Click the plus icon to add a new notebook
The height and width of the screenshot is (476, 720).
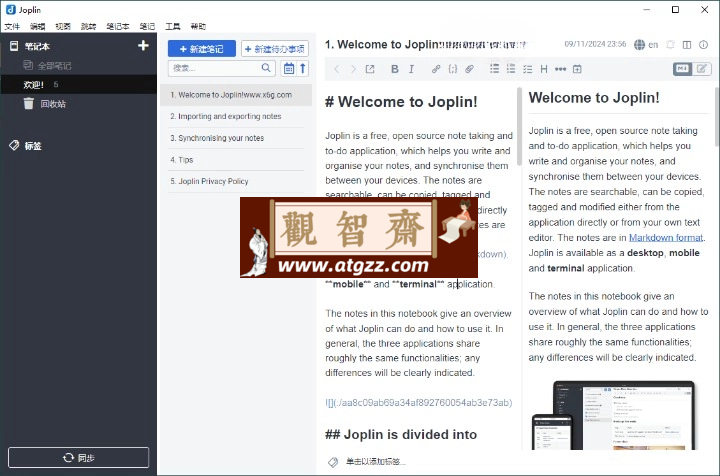143,45
